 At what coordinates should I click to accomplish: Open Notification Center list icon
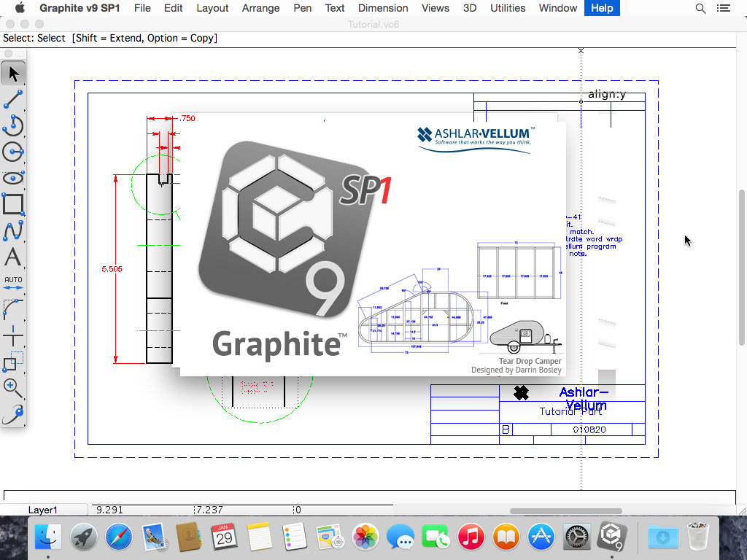(x=723, y=8)
